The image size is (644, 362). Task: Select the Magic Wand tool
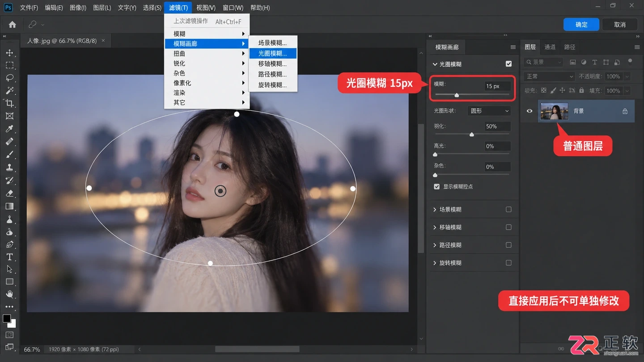(x=9, y=91)
